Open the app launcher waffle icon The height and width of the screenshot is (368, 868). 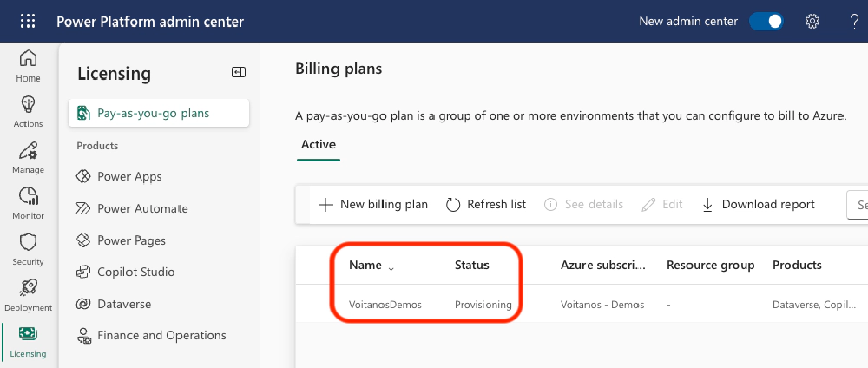[x=28, y=22]
